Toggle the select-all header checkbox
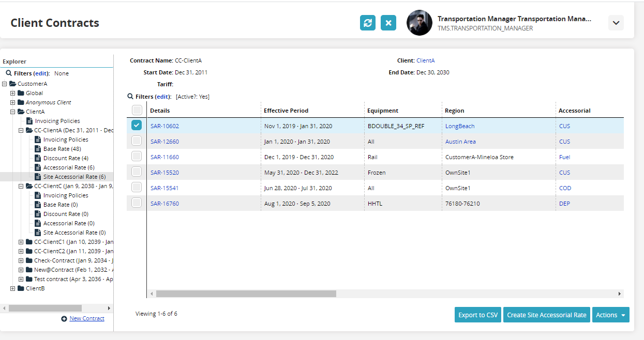This screenshot has width=644, height=340. (x=137, y=110)
